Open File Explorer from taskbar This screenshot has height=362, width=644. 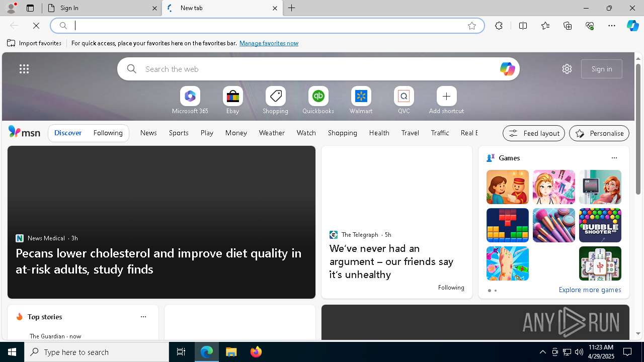tap(231, 352)
